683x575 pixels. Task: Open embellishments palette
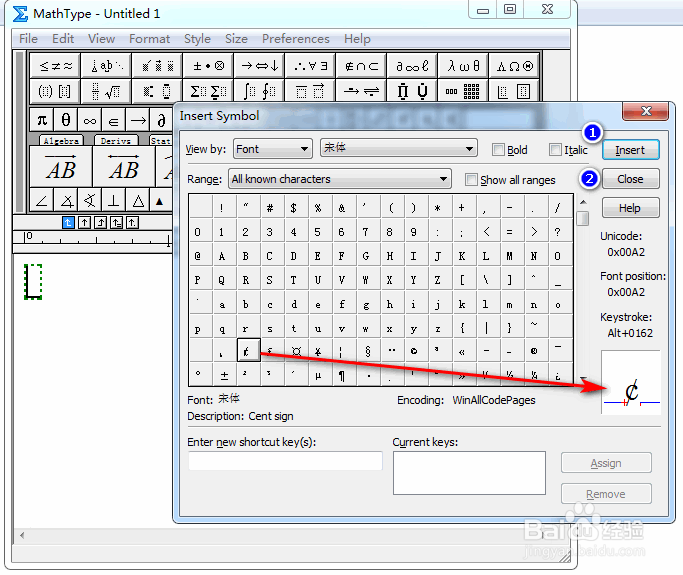point(157,66)
